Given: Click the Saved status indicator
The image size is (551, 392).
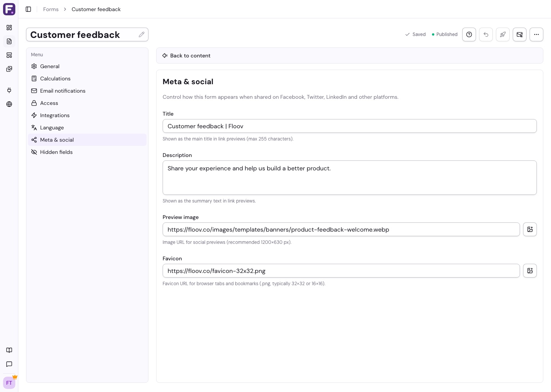Looking at the screenshot, I should pos(416,34).
